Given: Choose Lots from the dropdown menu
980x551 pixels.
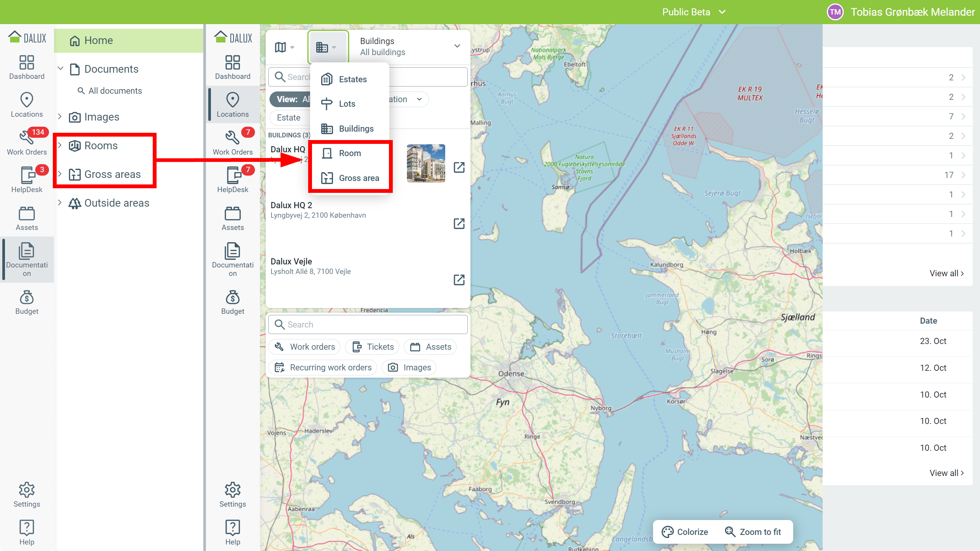Looking at the screenshot, I should click(350, 104).
